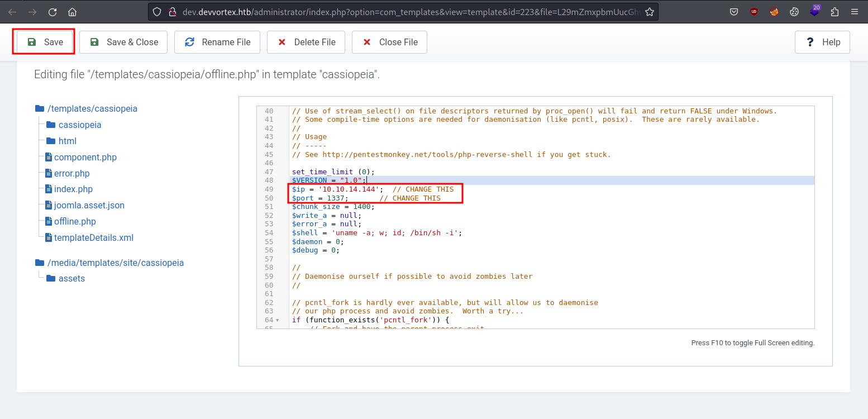Viewport: 868px width, 419px height.
Task: Click the Close File button
Action: coord(389,42)
